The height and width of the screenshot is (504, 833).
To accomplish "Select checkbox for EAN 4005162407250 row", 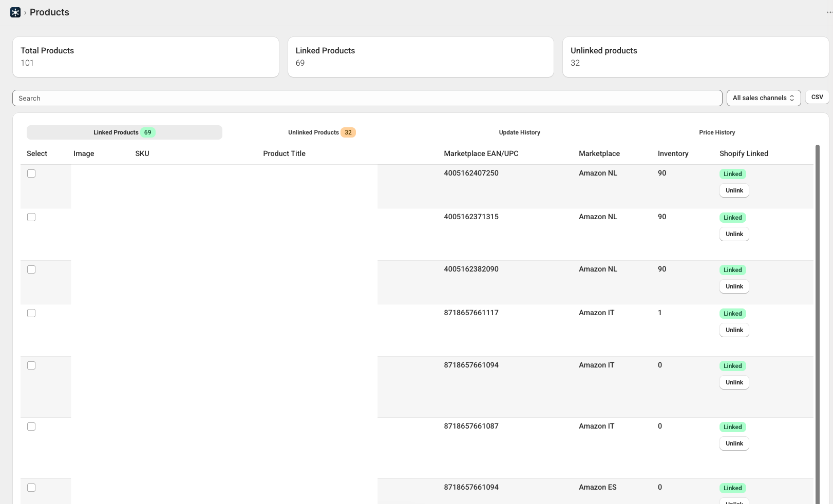I will pyautogui.click(x=31, y=173).
